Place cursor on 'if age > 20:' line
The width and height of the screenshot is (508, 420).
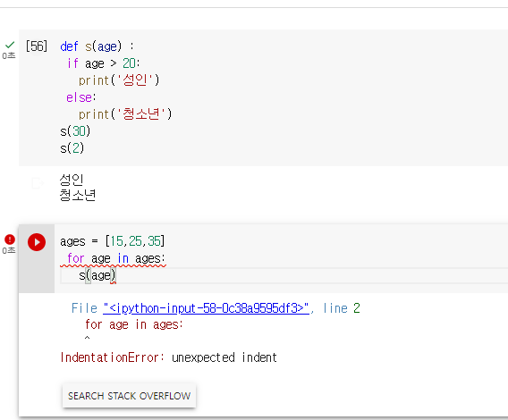click(104, 63)
